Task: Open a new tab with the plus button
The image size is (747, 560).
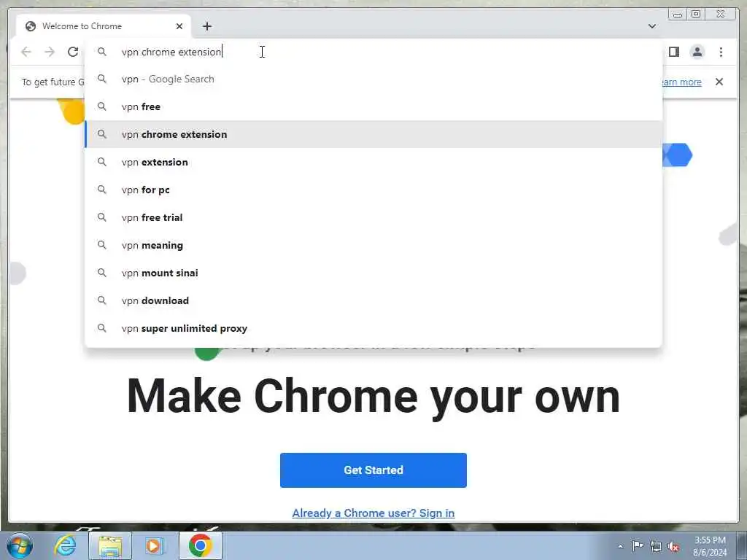Action: coord(206,26)
